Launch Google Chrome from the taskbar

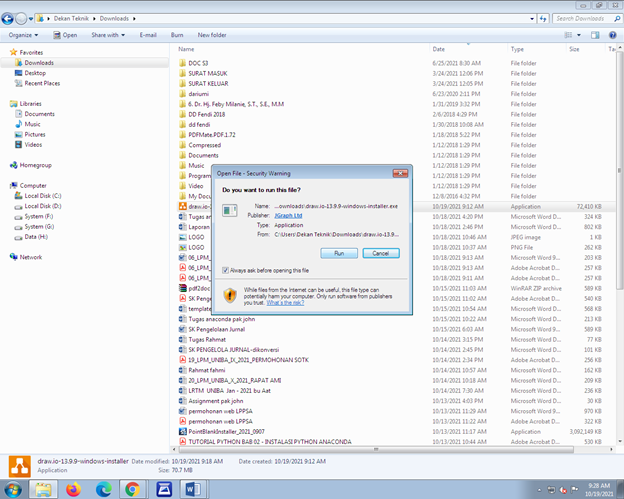[133, 489]
